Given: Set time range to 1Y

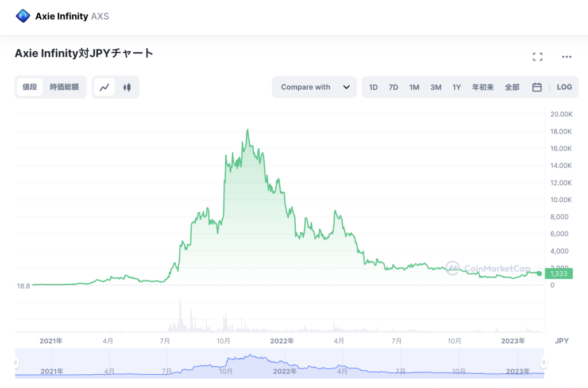Looking at the screenshot, I should (x=457, y=87).
